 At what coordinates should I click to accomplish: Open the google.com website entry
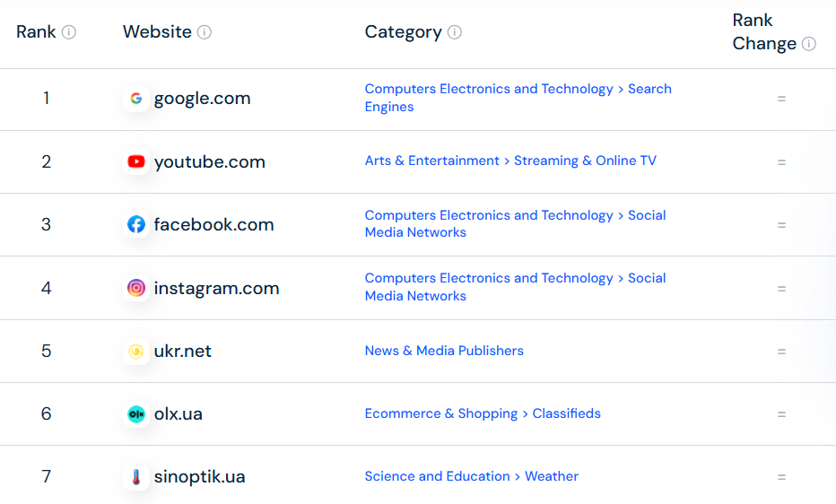tap(202, 98)
